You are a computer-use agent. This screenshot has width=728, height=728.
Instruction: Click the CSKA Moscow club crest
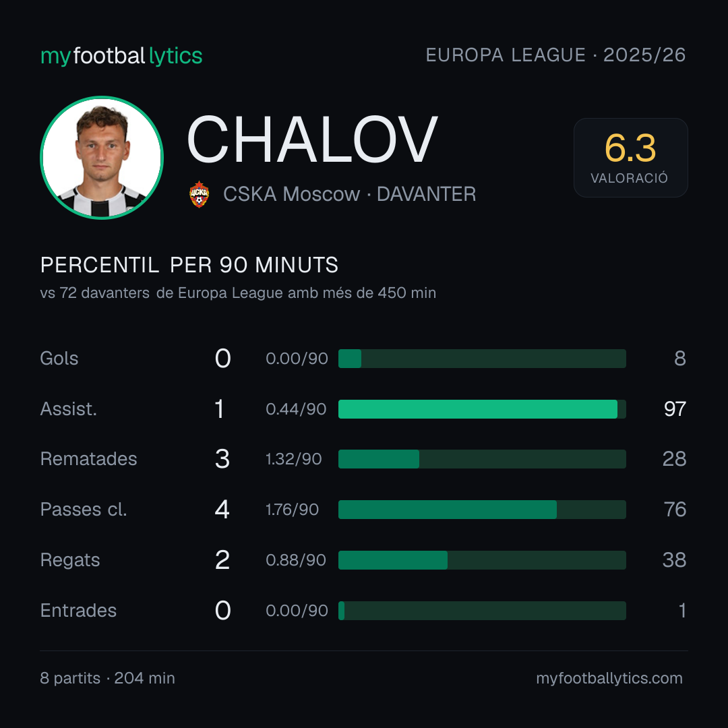tap(199, 194)
